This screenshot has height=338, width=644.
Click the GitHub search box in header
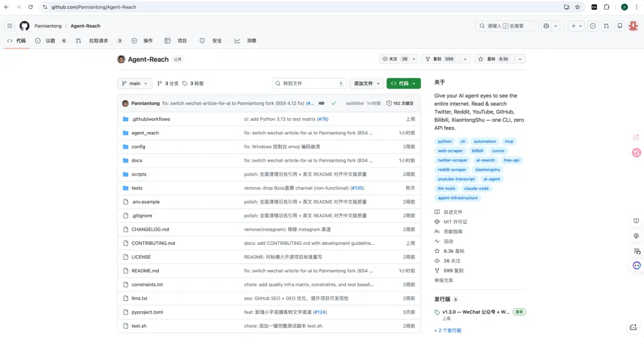[x=507, y=26]
